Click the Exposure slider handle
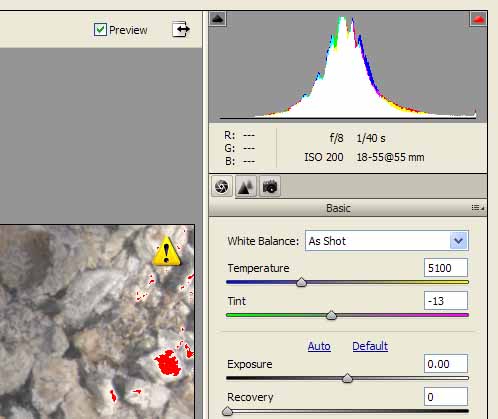This screenshot has height=419, width=498. click(x=347, y=378)
